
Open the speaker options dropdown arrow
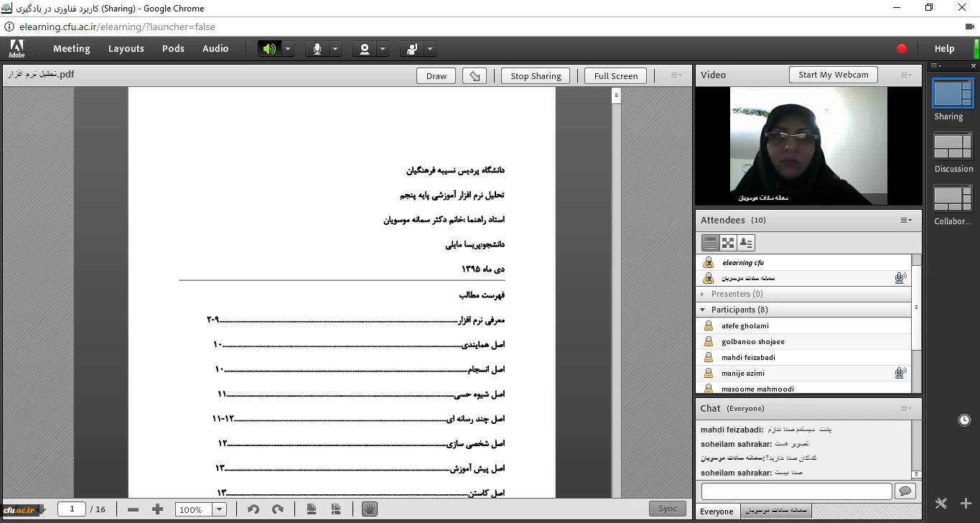pos(287,49)
